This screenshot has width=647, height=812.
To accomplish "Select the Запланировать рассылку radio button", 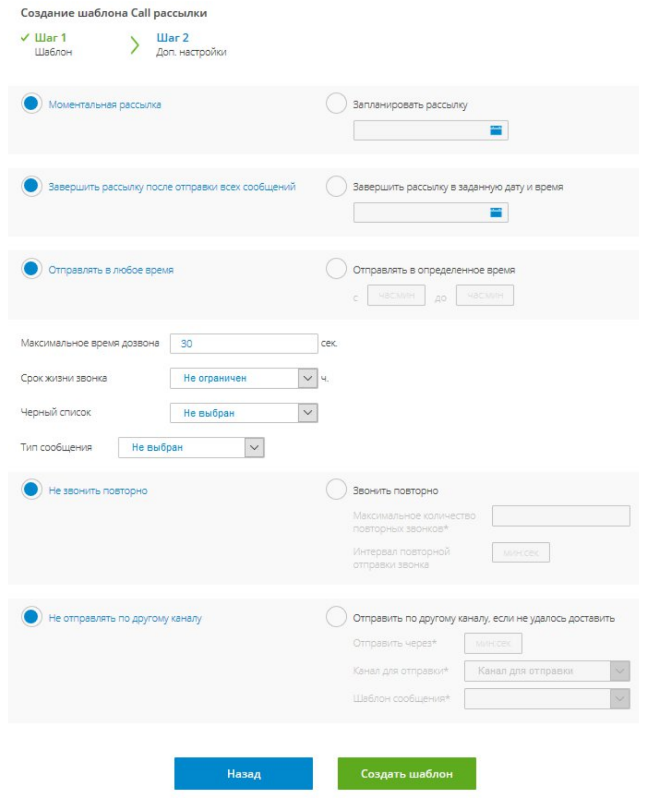I will click(336, 104).
